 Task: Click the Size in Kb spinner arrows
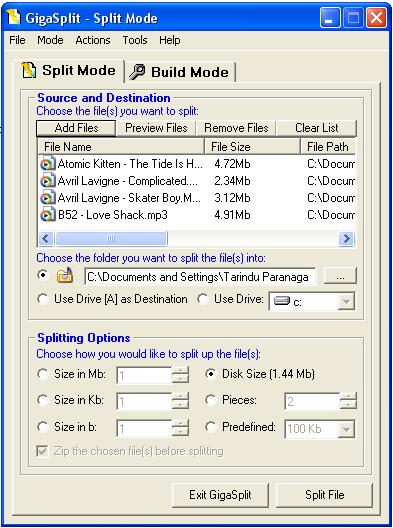(x=180, y=401)
